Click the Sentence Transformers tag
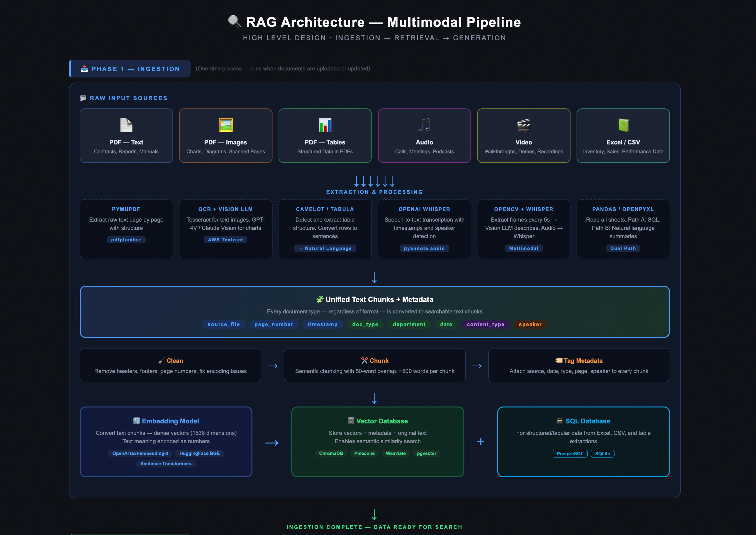Viewport: 756px width, 535px height. pos(166,464)
